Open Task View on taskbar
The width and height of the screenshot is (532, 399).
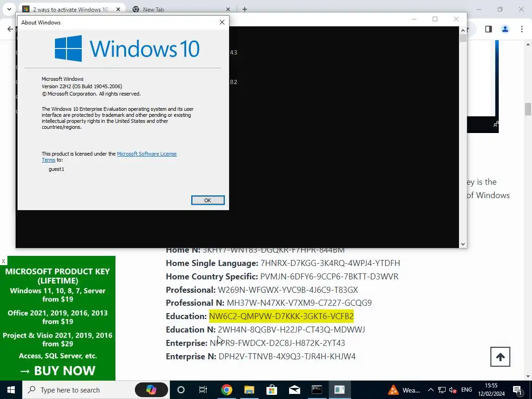coord(203,390)
